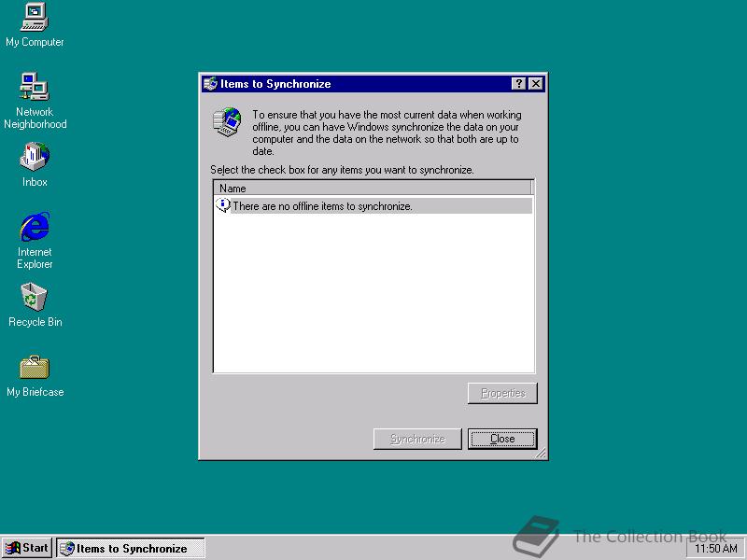Click the Items to Synchronize title bar icon
The width and height of the screenshot is (747, 560).
click(x=210, y=84)
